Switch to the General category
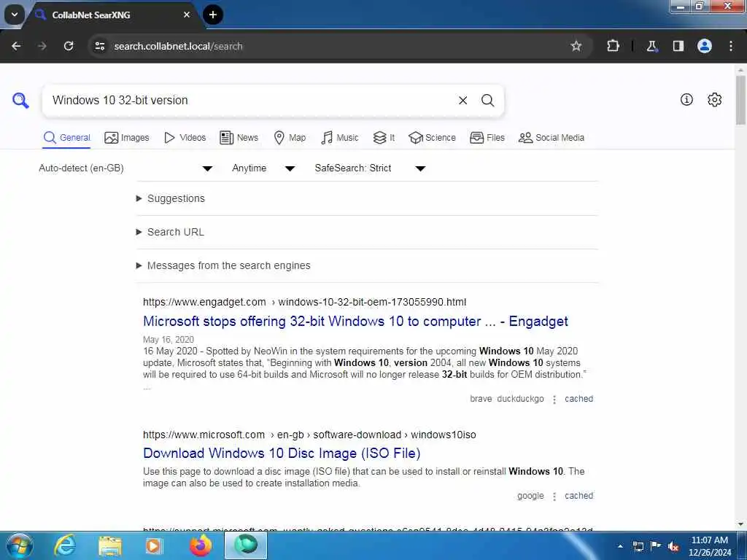Image resolution: width=747 pixels, height=560 pixels. 66,138
